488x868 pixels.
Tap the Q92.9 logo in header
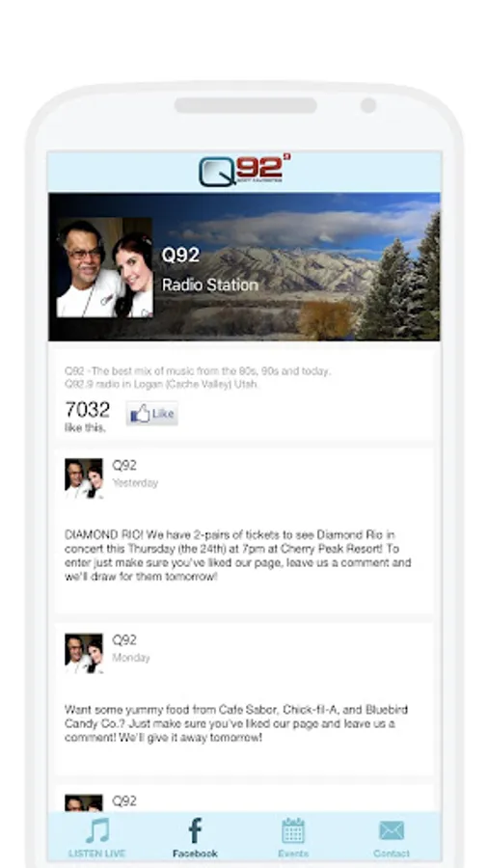(245, 171)
